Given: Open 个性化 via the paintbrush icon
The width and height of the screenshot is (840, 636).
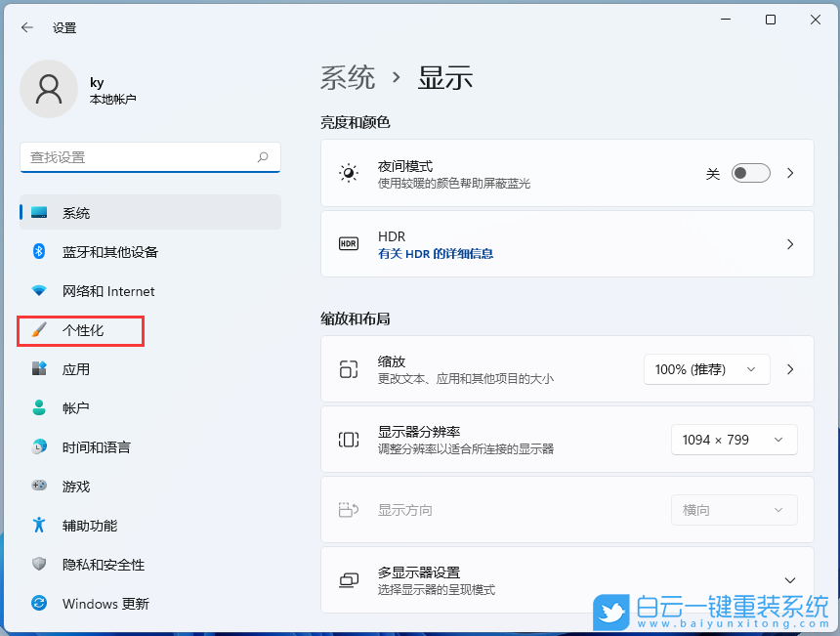Looking at the screenshot, I should 36,330.
